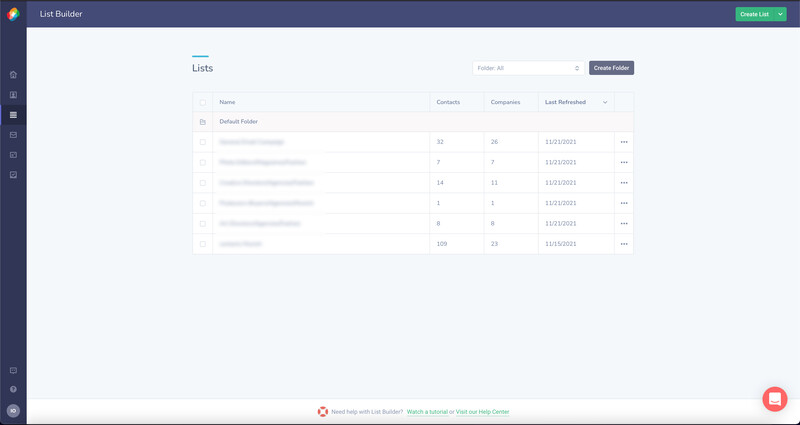Open the IO user avatar

point(13,411)
